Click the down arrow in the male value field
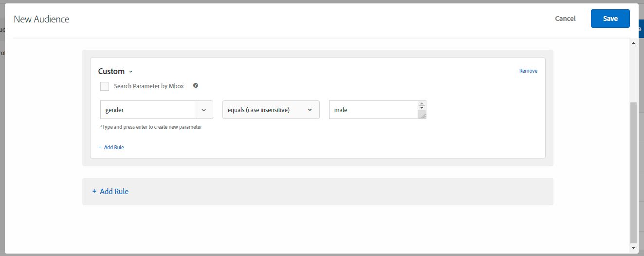644x256 pixels. [422, 108]
